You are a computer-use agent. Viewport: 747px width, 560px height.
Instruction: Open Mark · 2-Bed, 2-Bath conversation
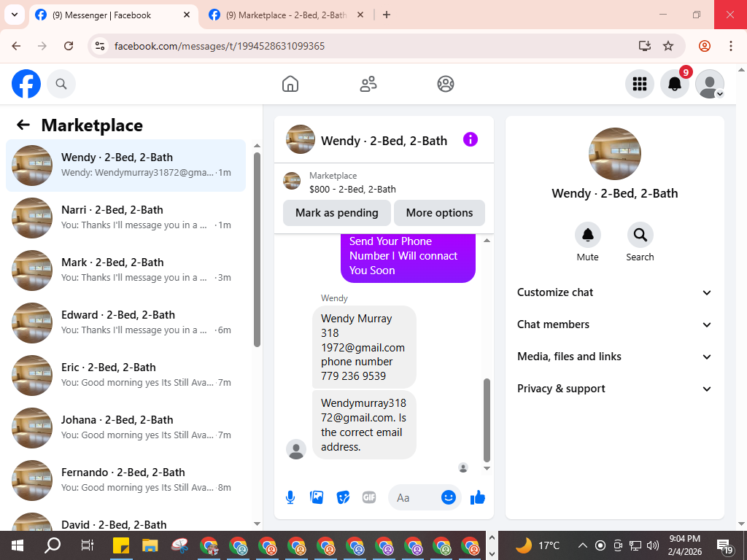point(125,270)
